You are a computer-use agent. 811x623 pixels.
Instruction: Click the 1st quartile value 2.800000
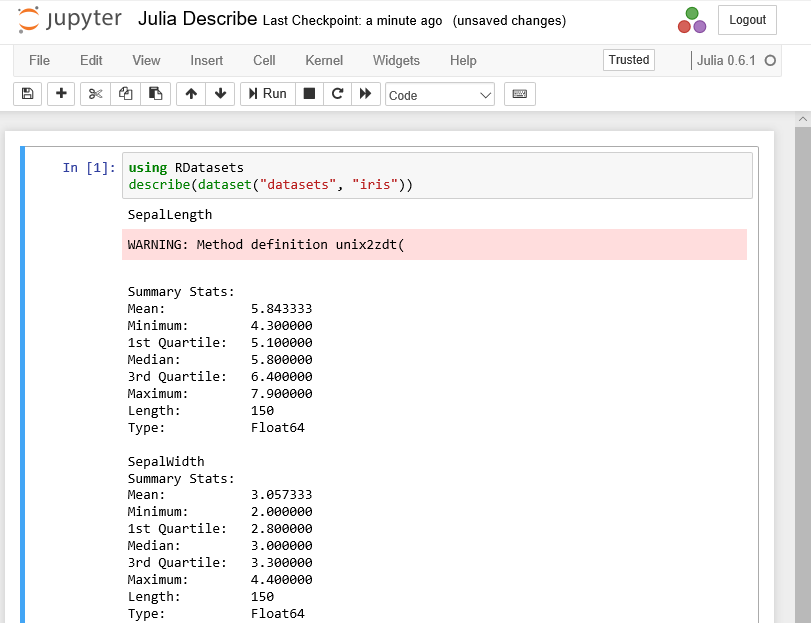pos(281,528)
